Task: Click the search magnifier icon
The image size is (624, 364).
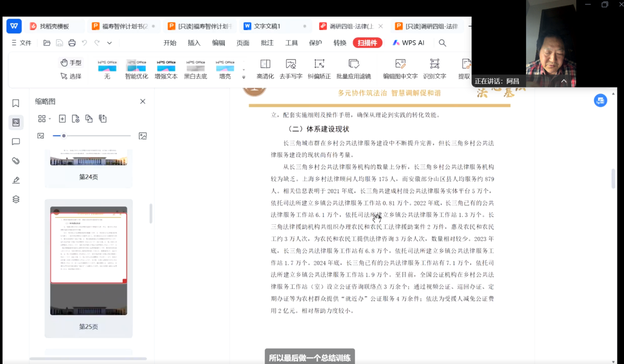Action: point(442,43)
